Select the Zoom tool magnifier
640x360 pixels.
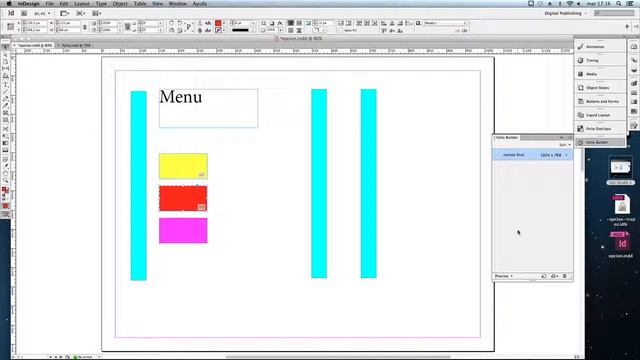[x=5, y=180]
